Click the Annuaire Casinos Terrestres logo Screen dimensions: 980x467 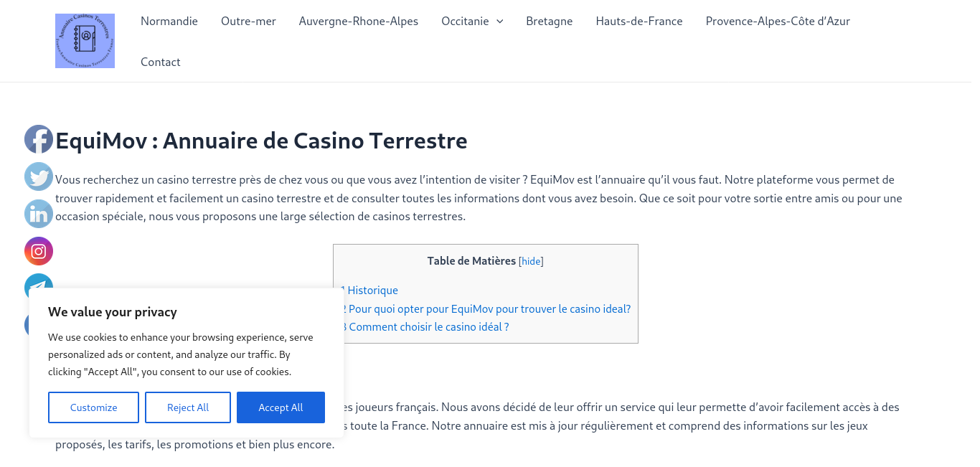85,41
